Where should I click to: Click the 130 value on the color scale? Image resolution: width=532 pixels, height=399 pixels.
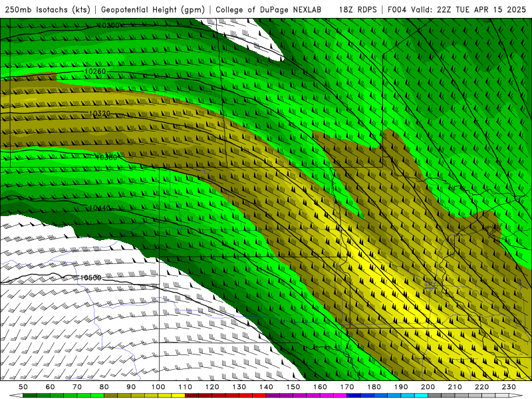point(239,387)
